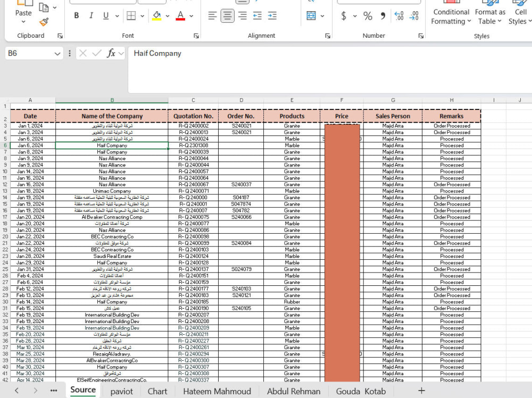
Task: Select row 12 header
Action: pyautogui.click(x=5, y=184)
